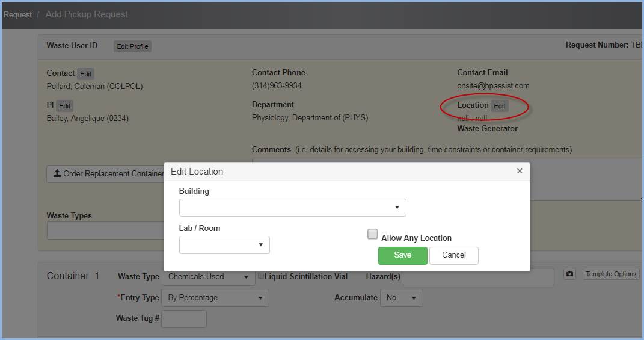This screenshot has height=340, width=644.
Task: Enable the Allow Any Location checkbox
Action: point(373,235)
